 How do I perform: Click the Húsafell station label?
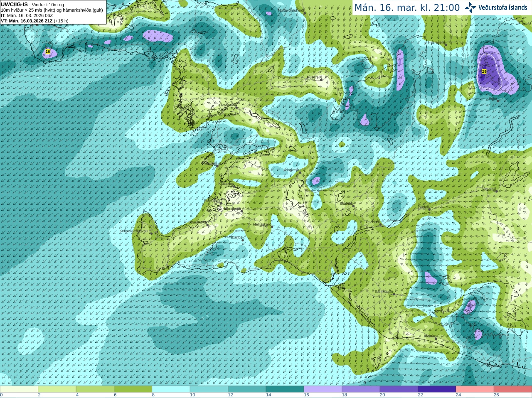(314, 77)
